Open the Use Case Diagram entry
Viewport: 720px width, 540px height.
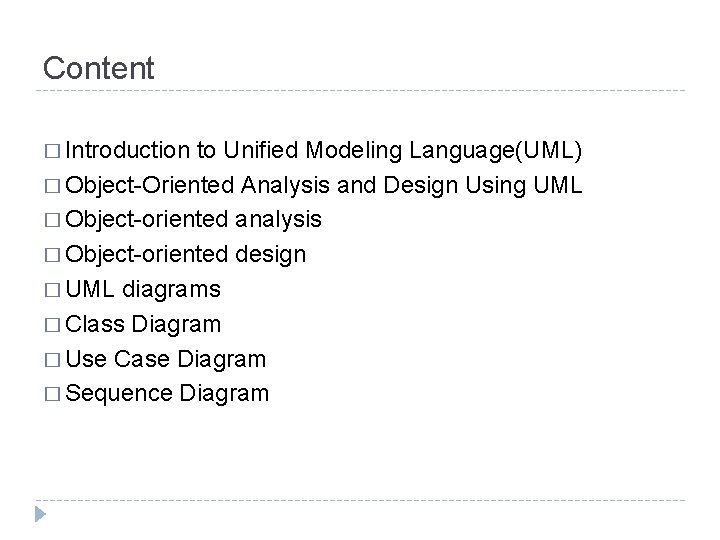click(166, 359)
